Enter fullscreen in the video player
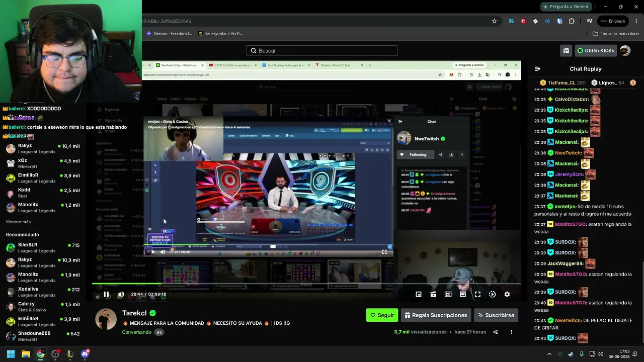 [x=477, y=295]
